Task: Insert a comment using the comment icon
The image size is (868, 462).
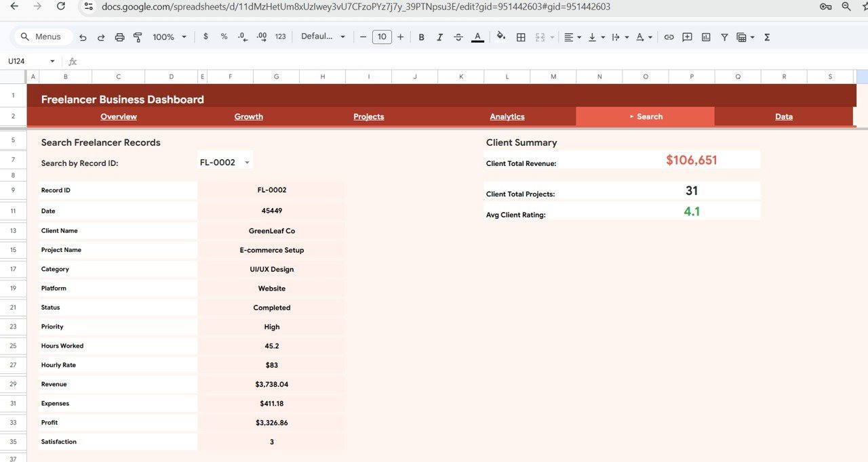Action: click(687, 37)
